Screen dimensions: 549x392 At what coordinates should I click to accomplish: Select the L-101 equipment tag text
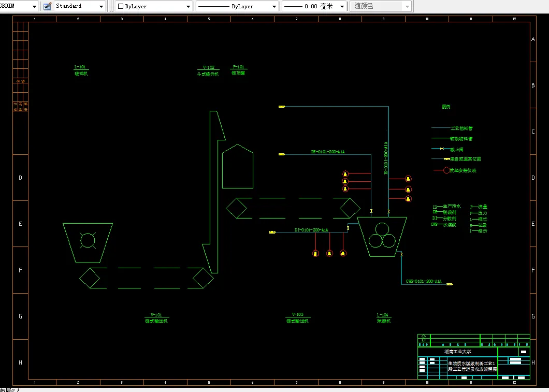coord(79,67)
